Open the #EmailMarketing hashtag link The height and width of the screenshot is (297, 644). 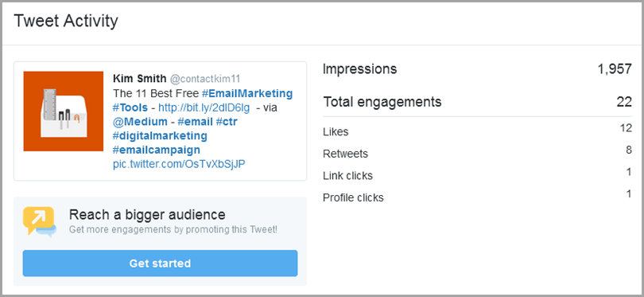coord(247,93)
